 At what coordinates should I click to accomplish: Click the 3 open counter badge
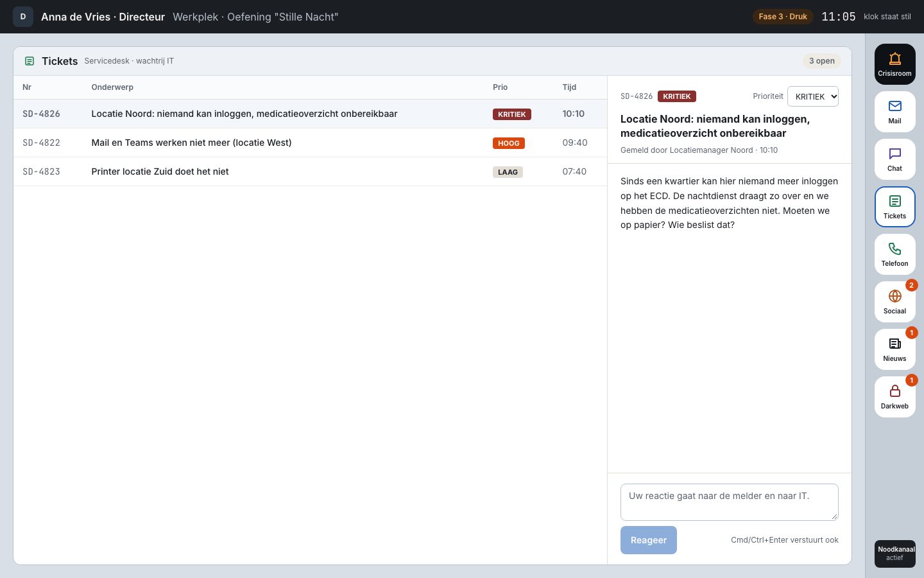click(822, 61)
